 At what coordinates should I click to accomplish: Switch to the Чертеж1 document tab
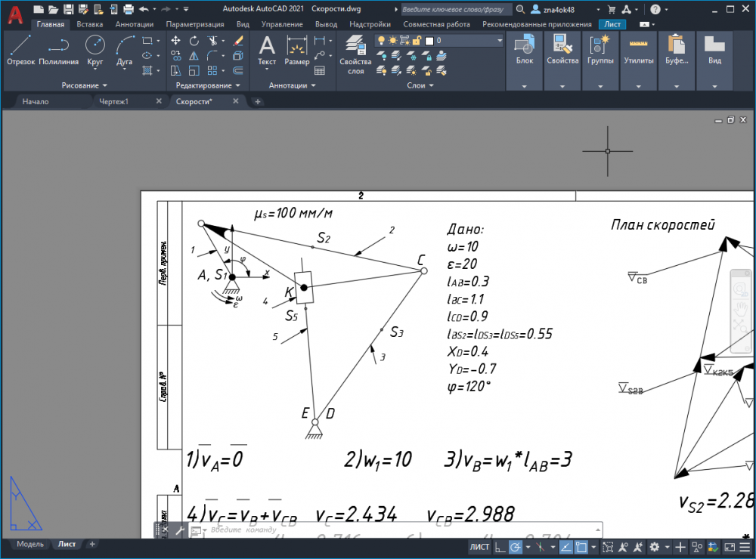click(114, 102)
